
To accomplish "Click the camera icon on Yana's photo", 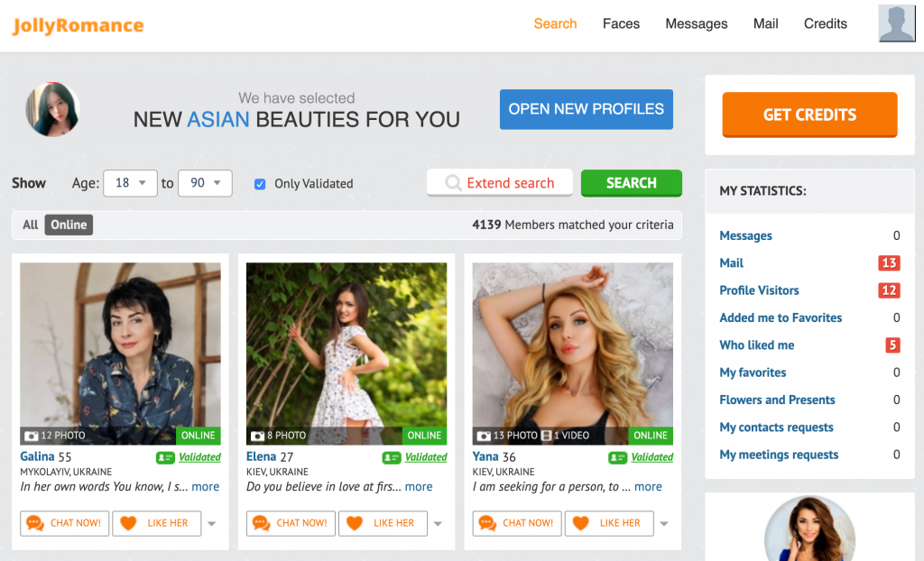I will pos(484,436).
